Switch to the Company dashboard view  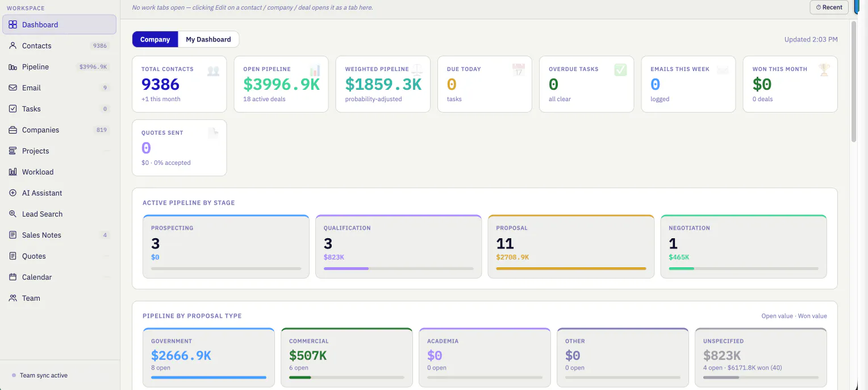click(x=155, y=39)
